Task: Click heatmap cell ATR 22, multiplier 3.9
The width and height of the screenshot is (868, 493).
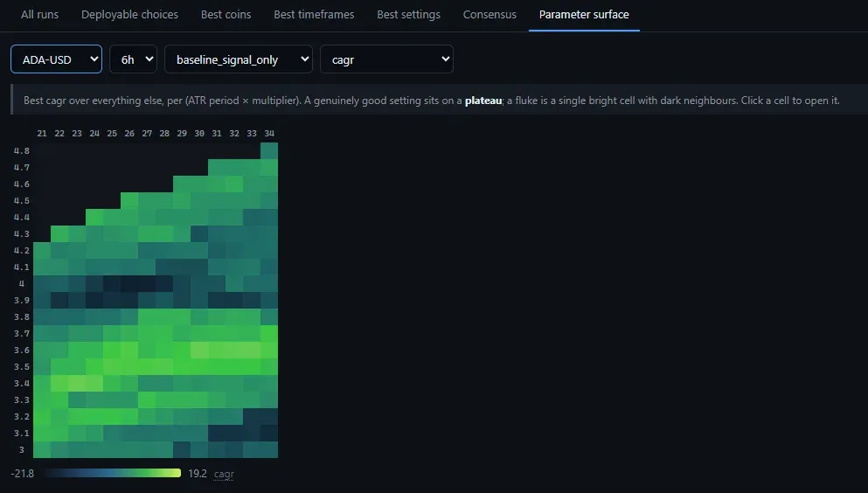Action: pos(59,300)
